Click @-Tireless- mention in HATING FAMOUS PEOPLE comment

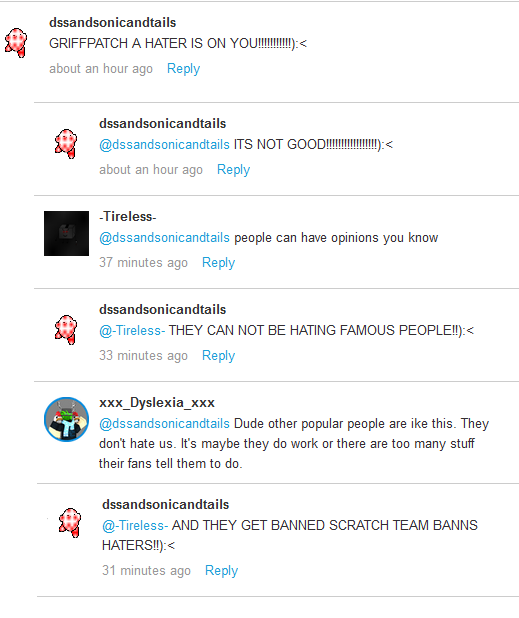point(132,330)
